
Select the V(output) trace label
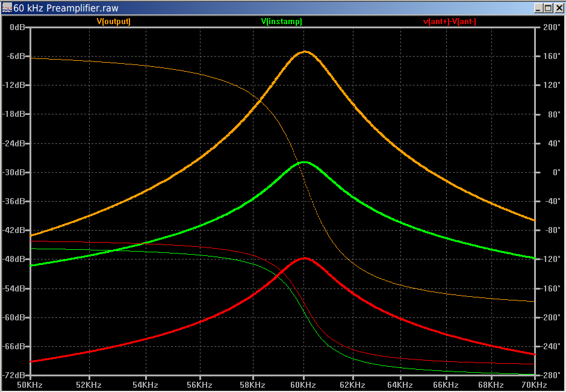pos(114,21)
